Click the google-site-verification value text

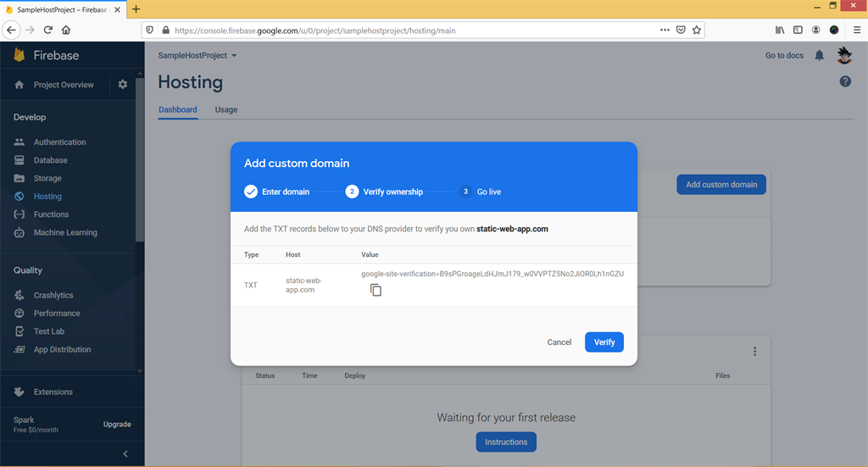492,274
